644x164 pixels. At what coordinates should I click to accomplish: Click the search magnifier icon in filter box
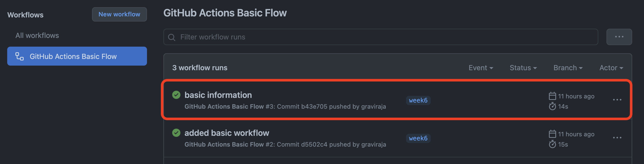point(172,37)
